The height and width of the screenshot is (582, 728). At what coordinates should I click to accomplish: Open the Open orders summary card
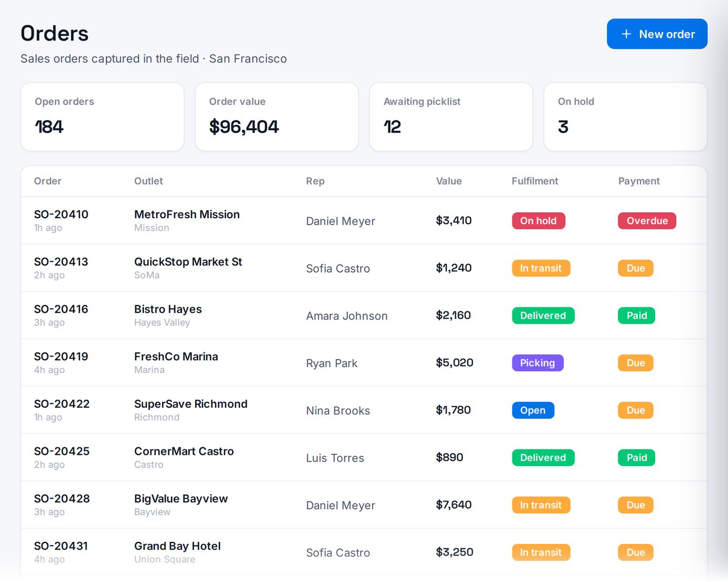tap(102, 117)
